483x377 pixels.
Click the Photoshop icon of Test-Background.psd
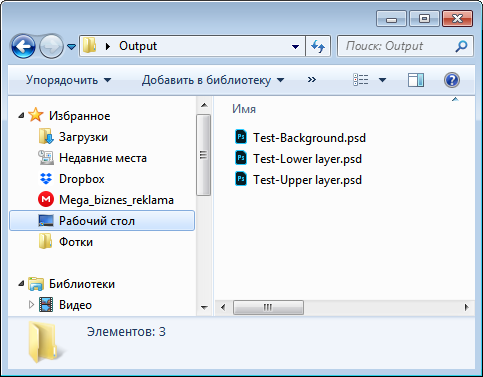pos(241,137)
